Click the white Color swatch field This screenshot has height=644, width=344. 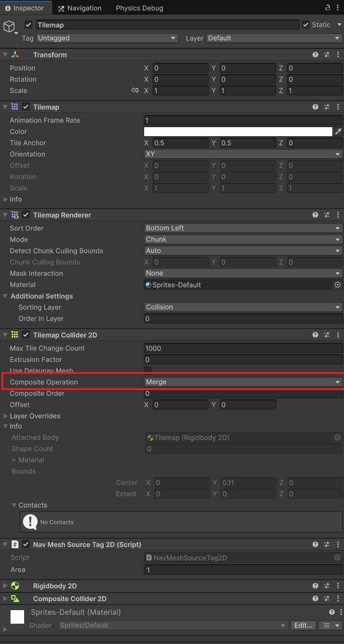(x=238, y=131)
